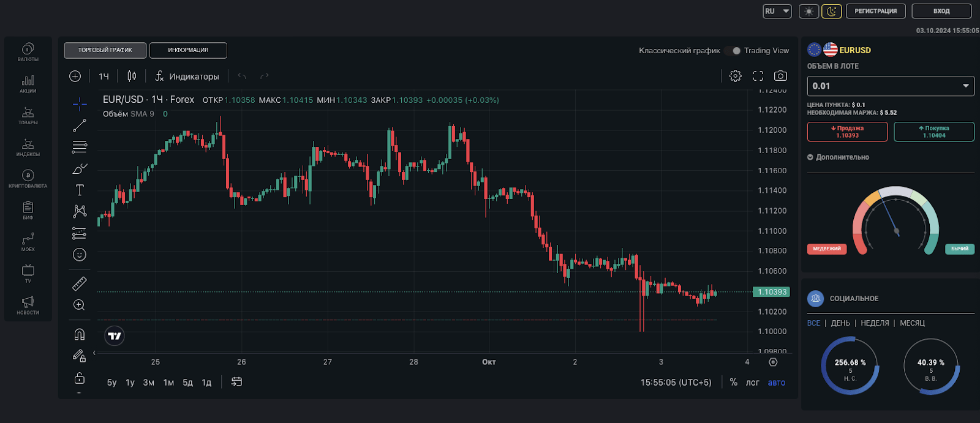Expand the Дополнительно section
This screenshot has height=423, width=980.
coord(838,157)
